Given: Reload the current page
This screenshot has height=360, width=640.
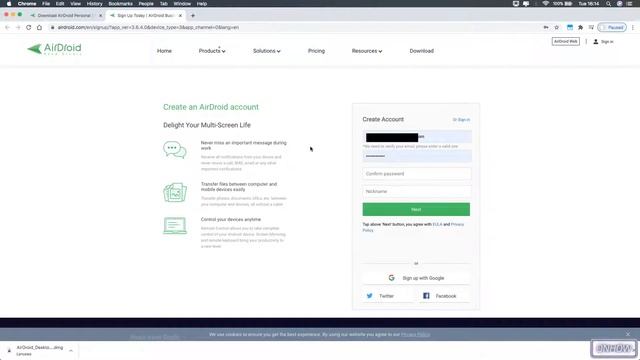Looking at the screenshot, I should pos(29,27).
